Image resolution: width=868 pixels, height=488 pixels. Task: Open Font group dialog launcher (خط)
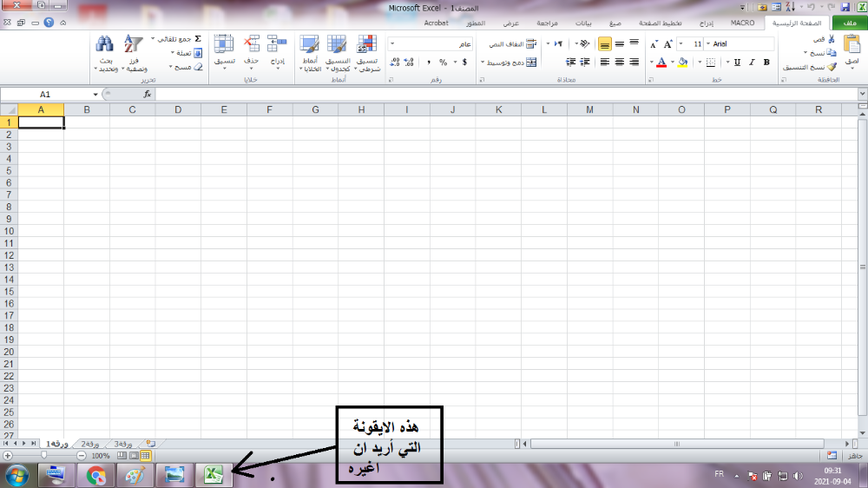pyautogui.click(x=650, y=80)
